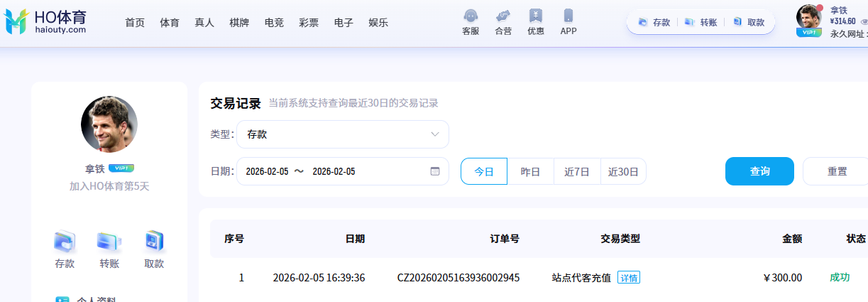
Task: Click top-bar 存款 button
Action: [654, 22]
